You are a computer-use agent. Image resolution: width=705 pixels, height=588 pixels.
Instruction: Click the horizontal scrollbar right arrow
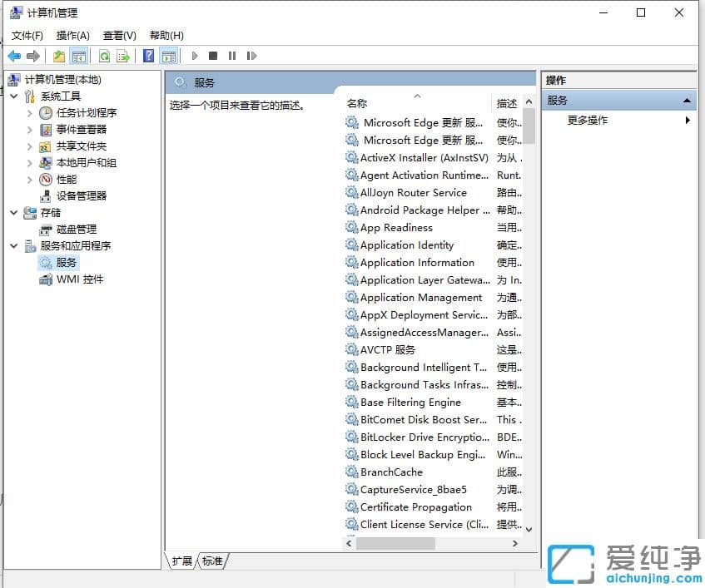pos(517,543)
